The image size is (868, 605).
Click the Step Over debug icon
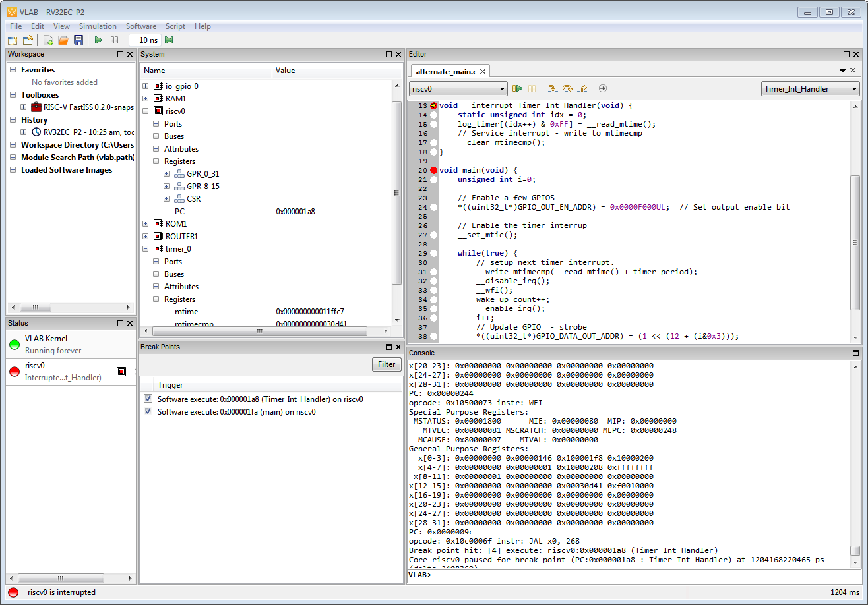[x=567, y=88]
